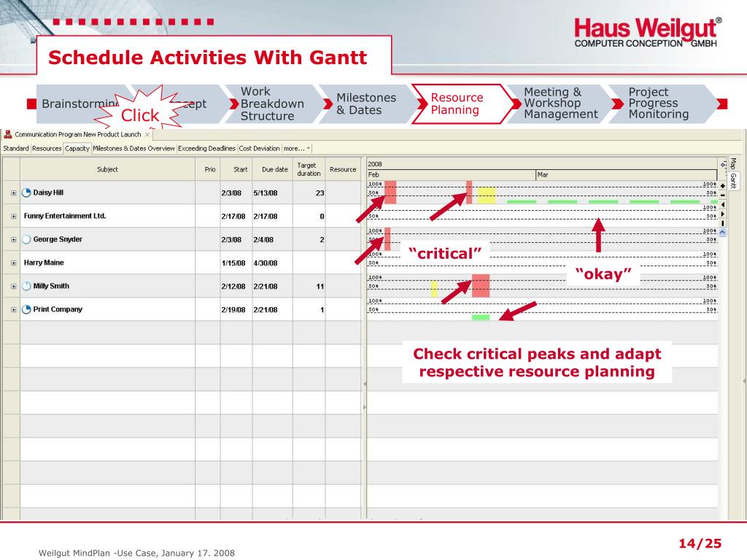The height and width of the screenshot is (560, 747).
Task: Click Print Company's green capacity bar
Action: (481, 317)
